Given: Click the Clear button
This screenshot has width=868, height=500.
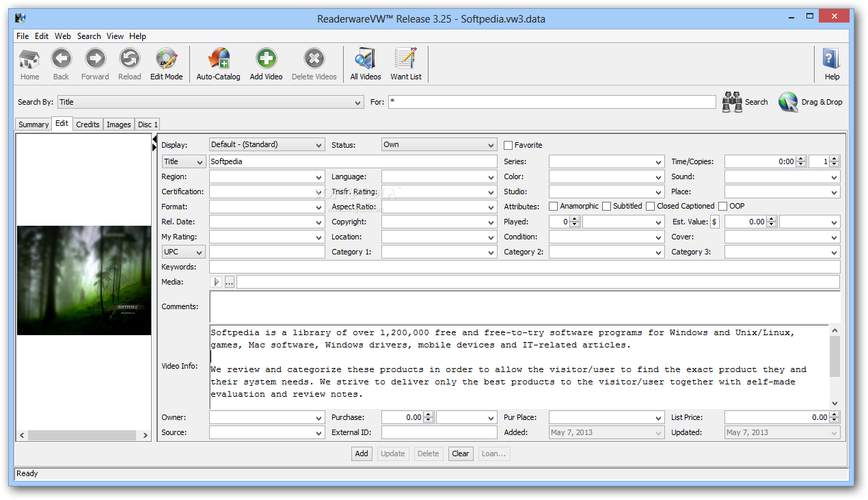Looking at the screenshot, I should (x=461, y=453).
